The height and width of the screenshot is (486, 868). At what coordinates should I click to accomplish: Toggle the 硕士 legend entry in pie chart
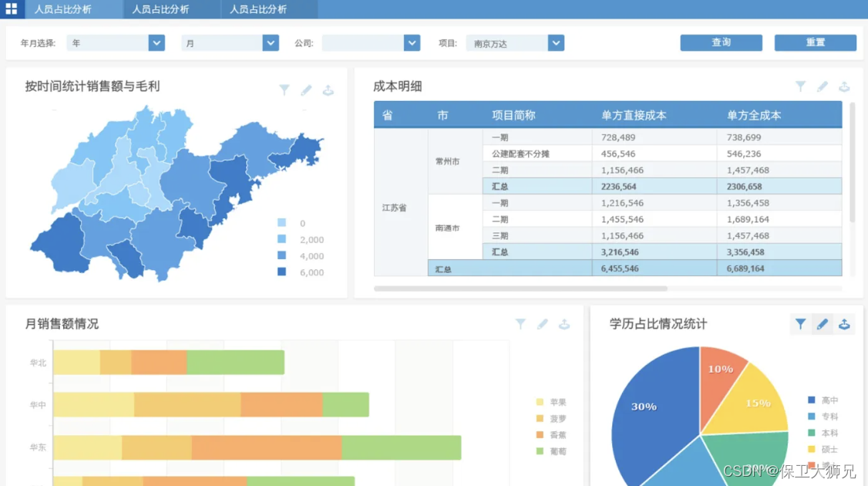tap(823, 449)
